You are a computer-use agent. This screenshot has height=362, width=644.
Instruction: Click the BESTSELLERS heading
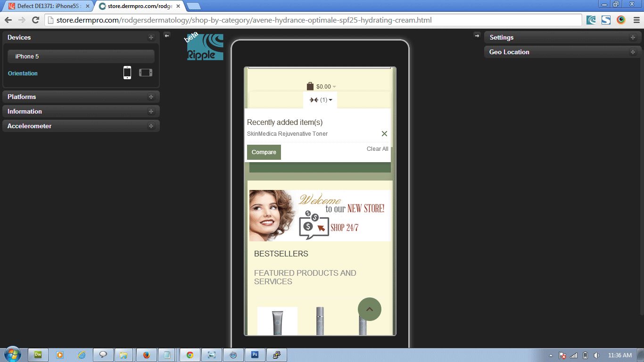(x=281, y=254)
